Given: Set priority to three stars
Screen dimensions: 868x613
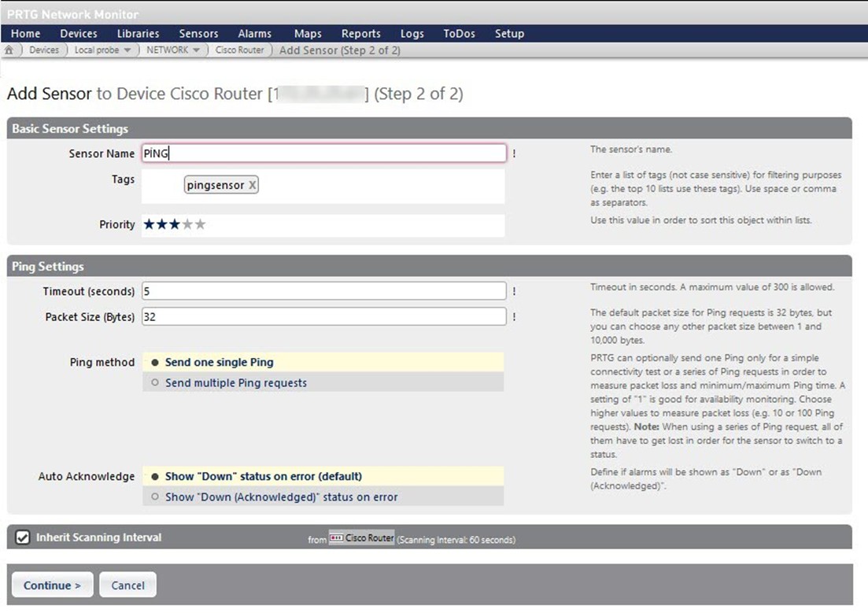Looking at the screenshot, I should 175,224.
